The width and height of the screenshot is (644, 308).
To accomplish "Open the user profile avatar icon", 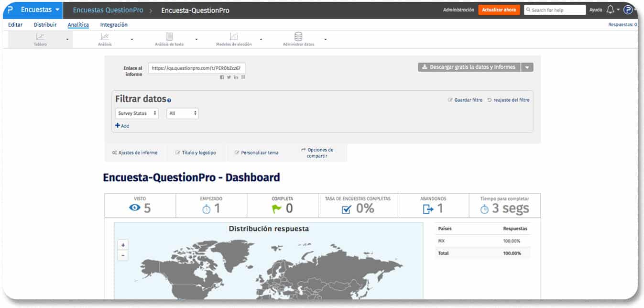I will (x=628, y=10).
